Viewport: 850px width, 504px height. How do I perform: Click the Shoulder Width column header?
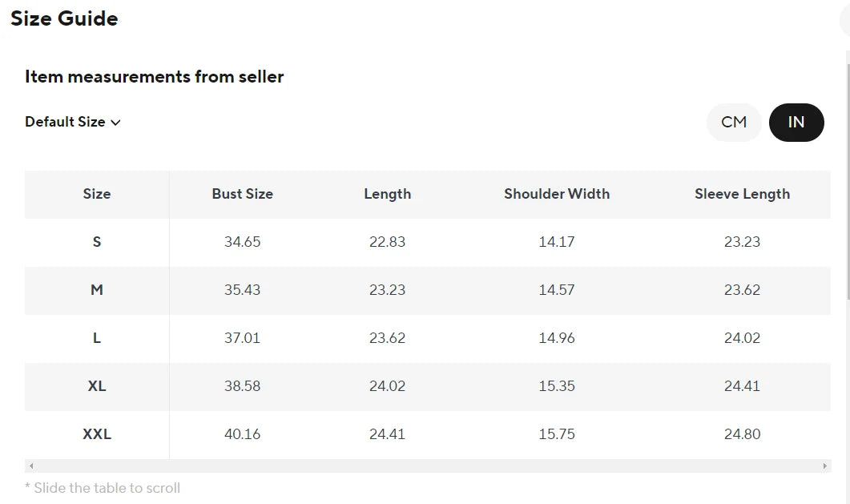pyautogui.click(x=556, y=194)
